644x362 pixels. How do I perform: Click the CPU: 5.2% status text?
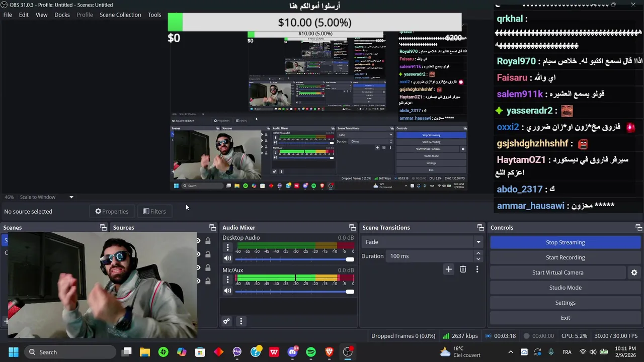574,336
